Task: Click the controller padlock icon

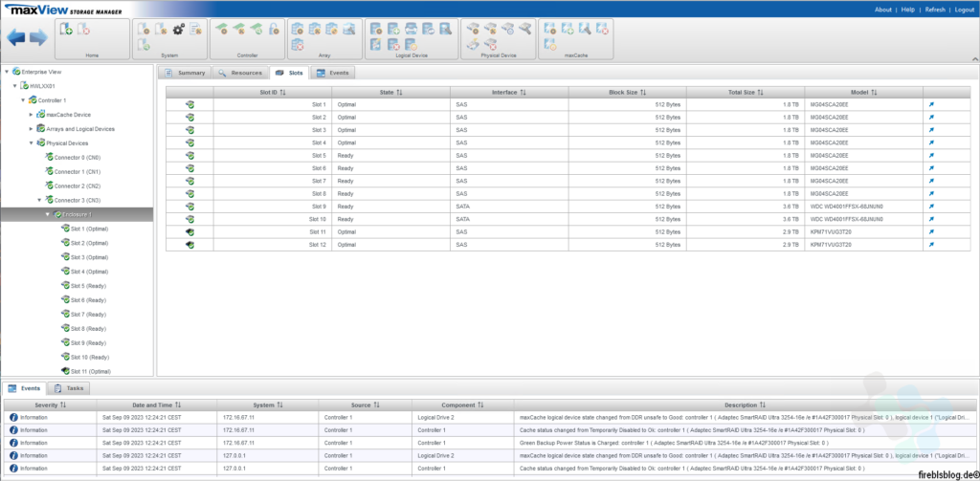Action: [273, 29]
